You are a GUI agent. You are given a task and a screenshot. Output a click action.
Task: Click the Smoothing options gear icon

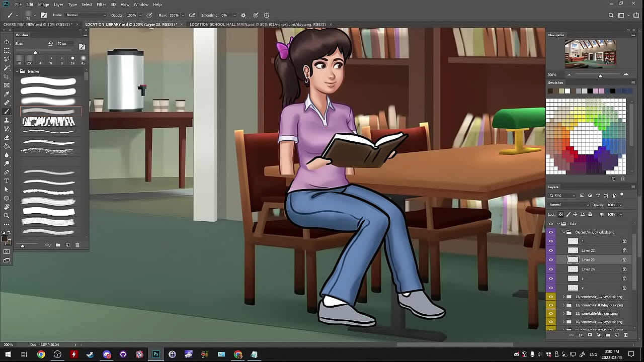(244, 15)
